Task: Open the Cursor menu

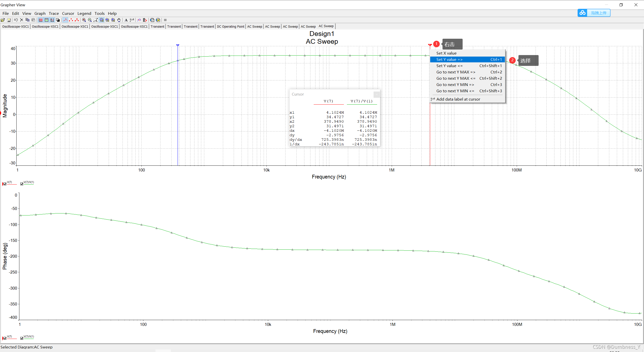Action: pos(68,14)
